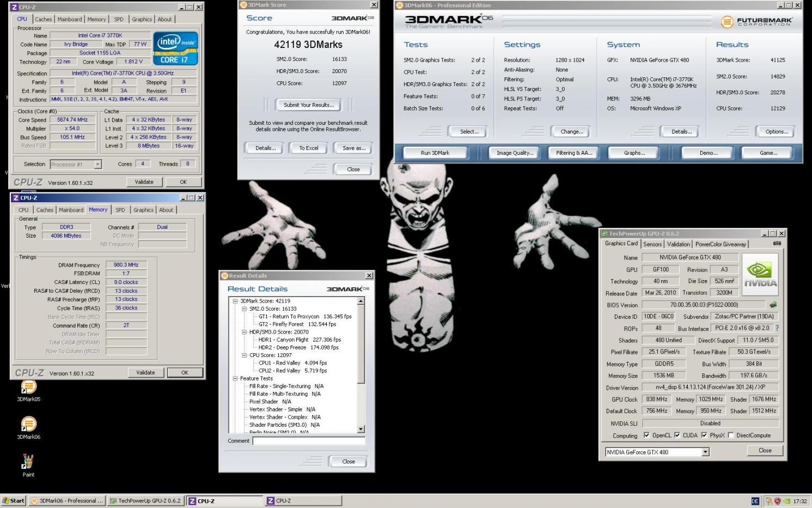Toggle the CUDA checkbox in GPU-Z
Image resolution: width=812 pixels, height=508 pixels.
click(677, 435)
